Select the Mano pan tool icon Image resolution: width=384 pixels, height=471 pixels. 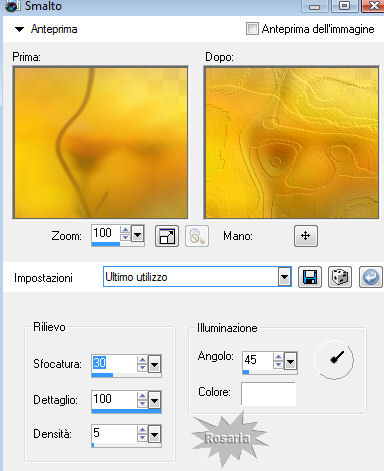coord(306,236)
